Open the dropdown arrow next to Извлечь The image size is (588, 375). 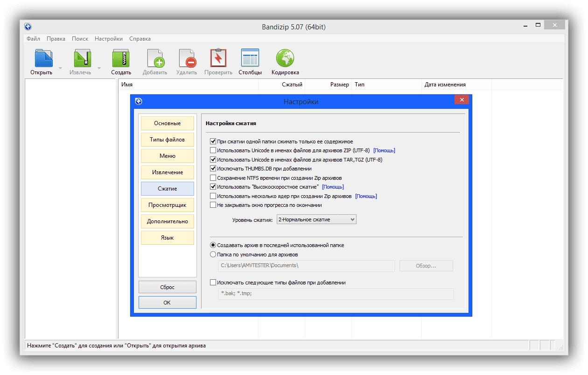pos(99,68)
